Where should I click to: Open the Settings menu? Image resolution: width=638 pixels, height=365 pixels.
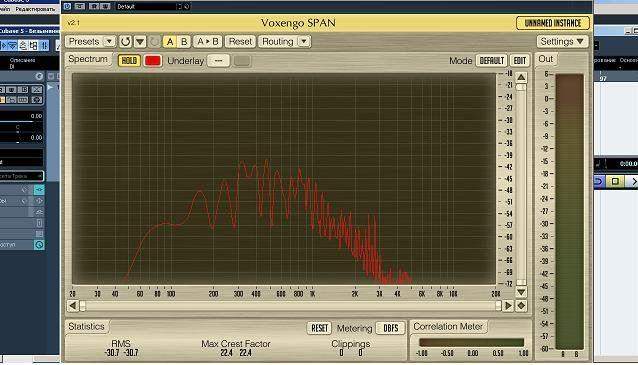click(x=562, y=42)
